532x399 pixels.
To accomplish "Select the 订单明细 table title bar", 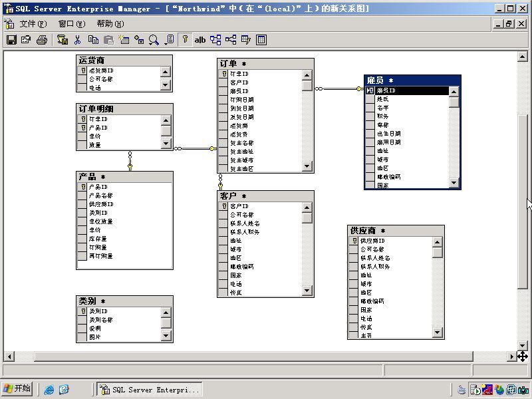I will [x=124, y=109].
